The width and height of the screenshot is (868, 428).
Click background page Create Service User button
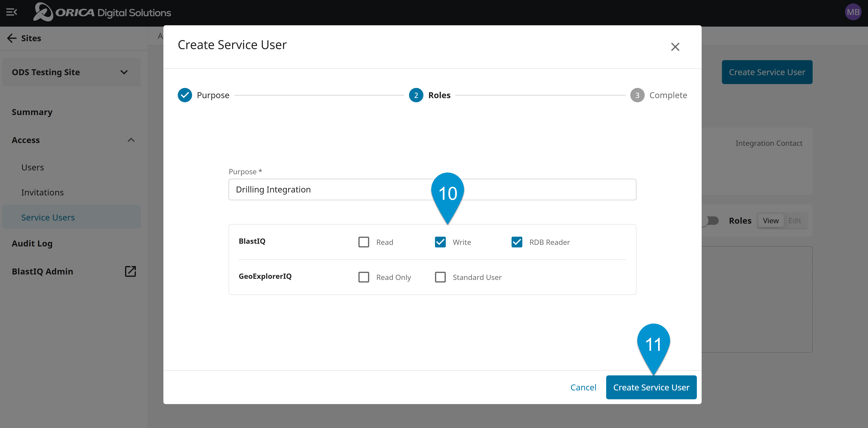767,72
